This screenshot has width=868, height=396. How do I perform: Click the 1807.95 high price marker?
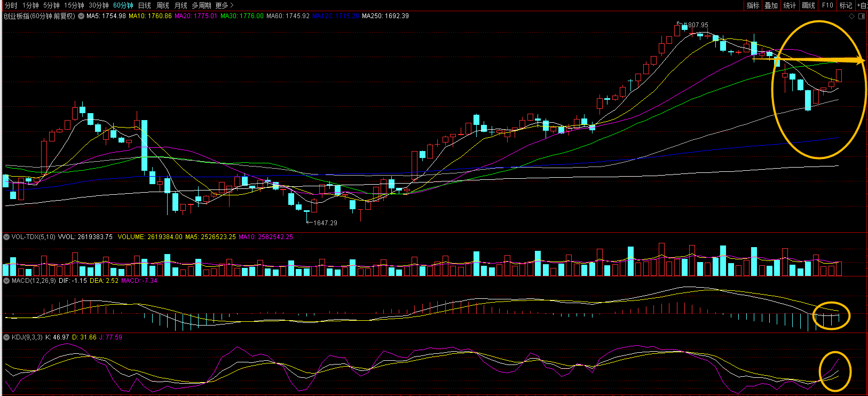pos(696,25)
